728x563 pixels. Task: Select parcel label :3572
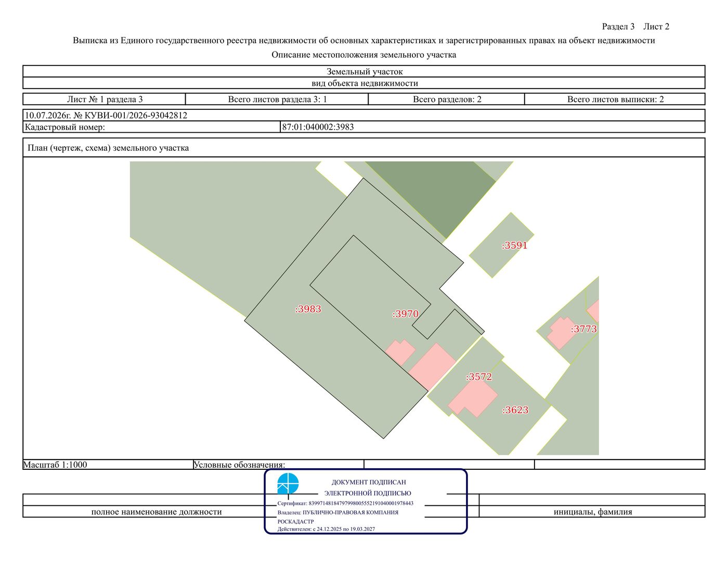479,377
